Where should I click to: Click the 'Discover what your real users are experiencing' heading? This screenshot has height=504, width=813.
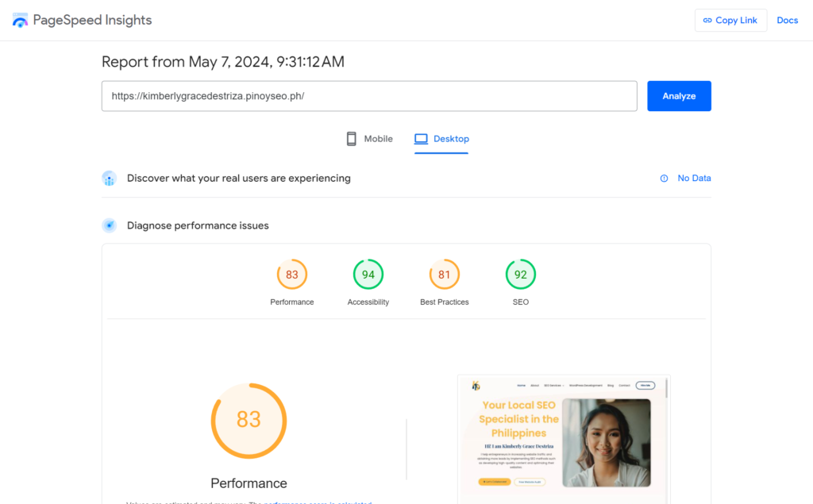click(238, 179)
